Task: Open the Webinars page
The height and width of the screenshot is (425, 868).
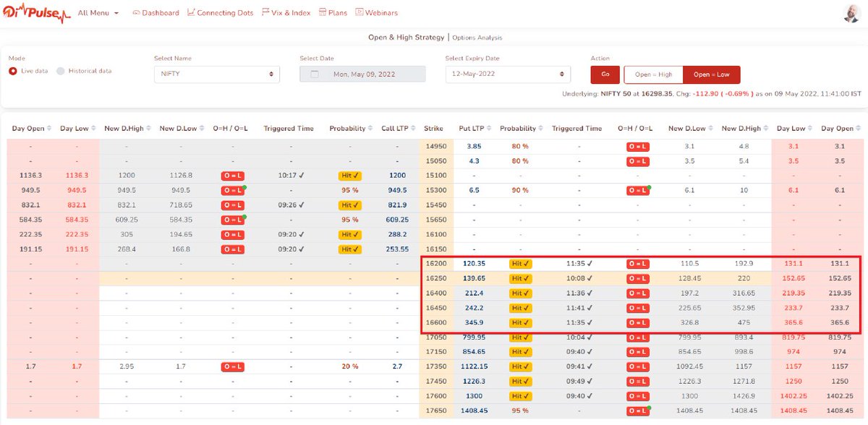Action: (376, 13)
